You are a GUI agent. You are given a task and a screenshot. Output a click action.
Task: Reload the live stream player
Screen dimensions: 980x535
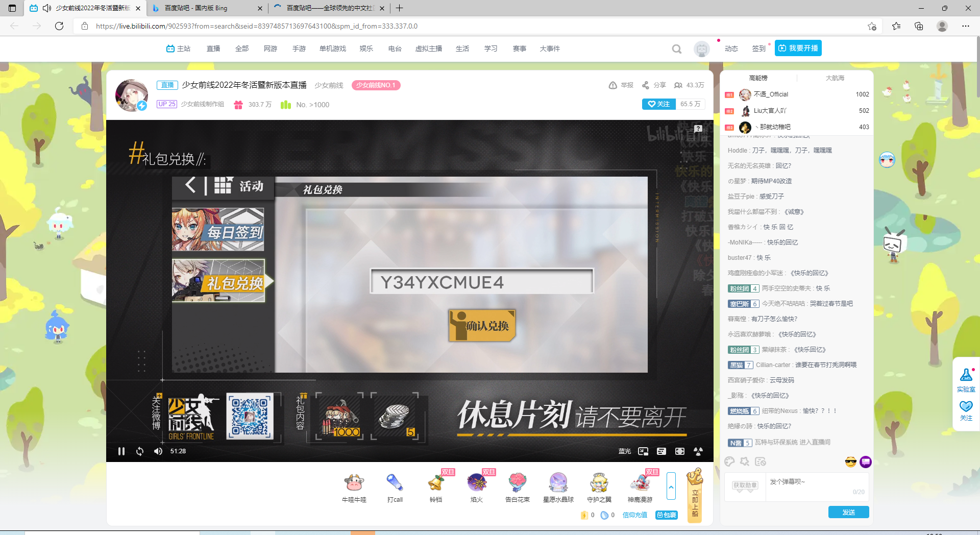click(140, 451)
